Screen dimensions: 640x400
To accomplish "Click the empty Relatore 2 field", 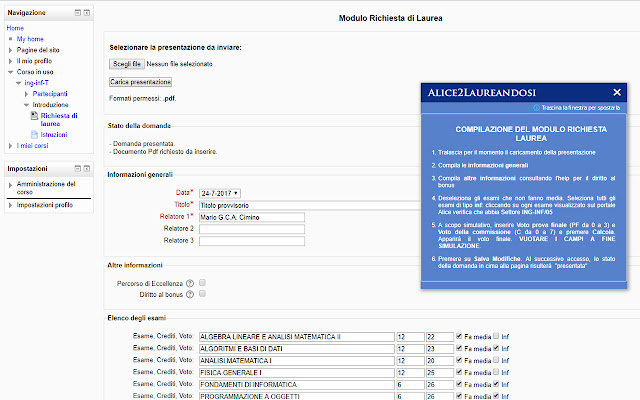I will (252, 229).
